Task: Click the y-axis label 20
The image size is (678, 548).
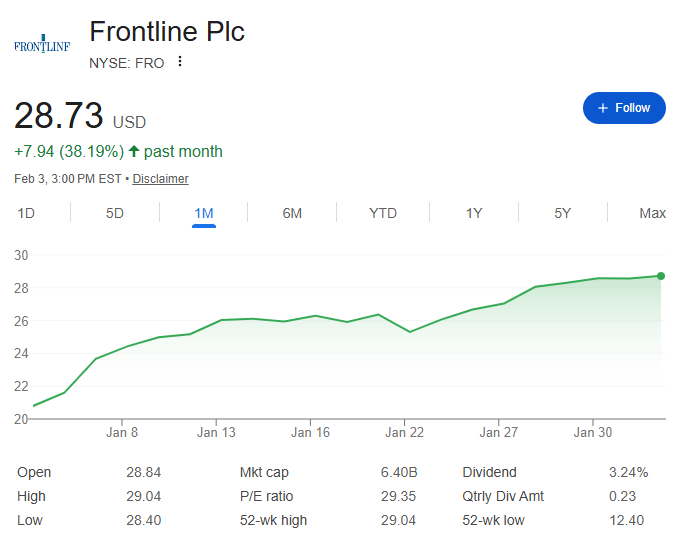Action: pyautogui.click(x=21, y=419)
